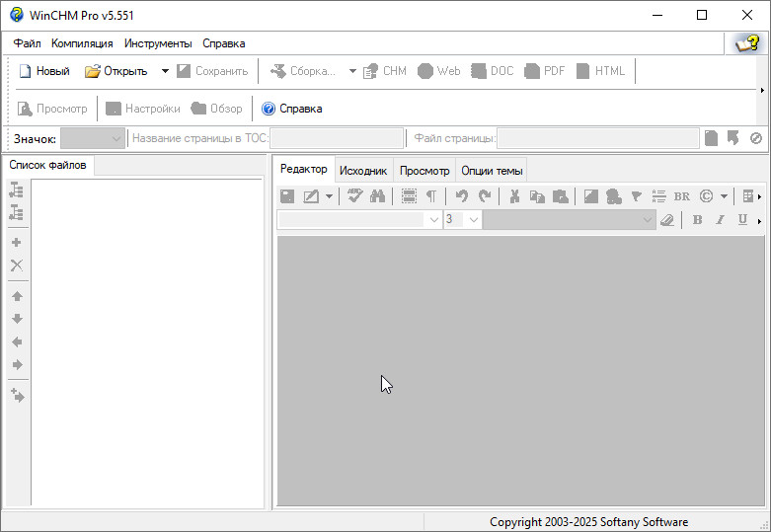771x532 pixels.
Task: Switch to the Исходник tab
Action: click(x=363, y=171)
